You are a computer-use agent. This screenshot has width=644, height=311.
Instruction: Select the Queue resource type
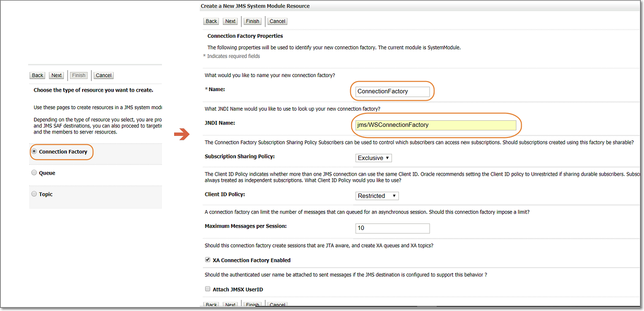point(34,172)
